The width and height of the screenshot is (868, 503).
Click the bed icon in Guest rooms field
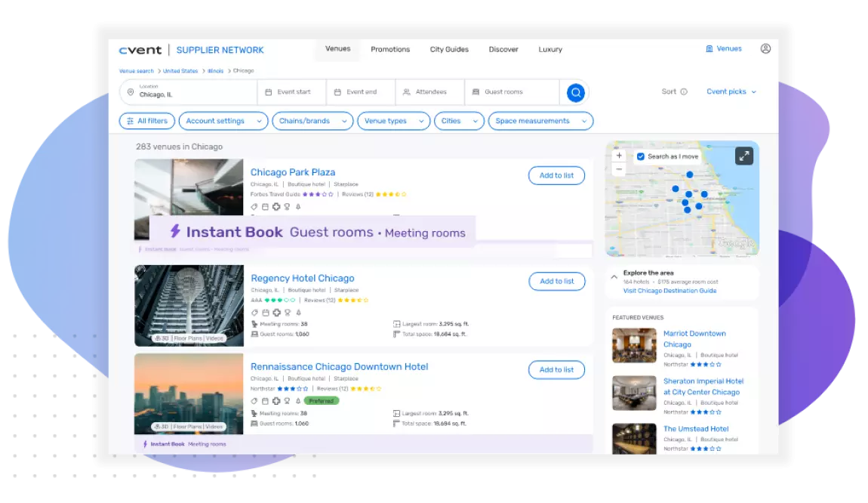point(476,92)
